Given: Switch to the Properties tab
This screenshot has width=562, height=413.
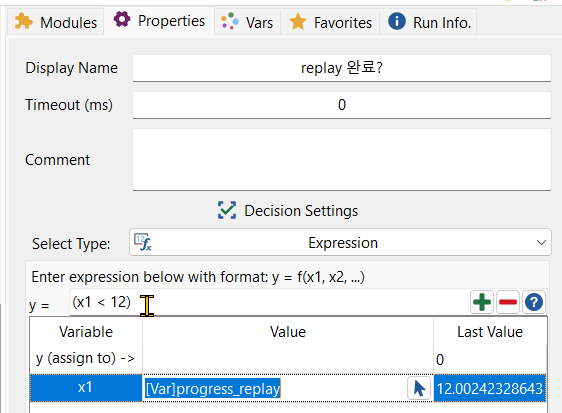Looking at the screenshot, I should pos(159,21).
